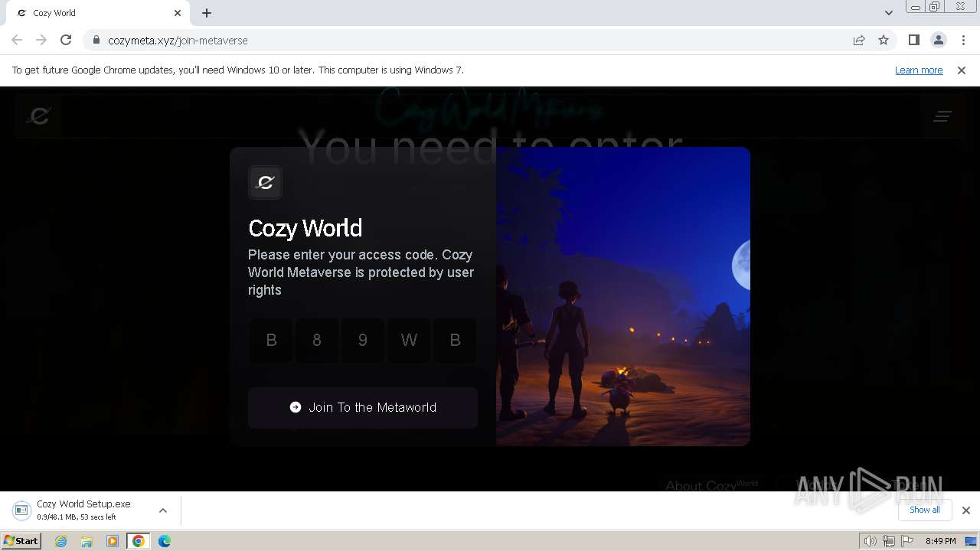Viewport: 980px width, 551px height.
Task: Select the code box containing 9
Action: [363, 341]
